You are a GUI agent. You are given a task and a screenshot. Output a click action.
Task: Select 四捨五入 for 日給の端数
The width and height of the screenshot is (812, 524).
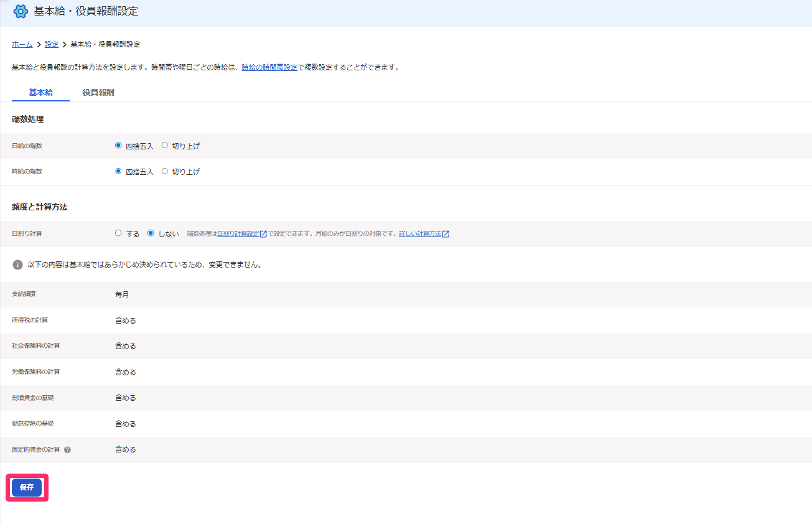[x=118, y=146]
